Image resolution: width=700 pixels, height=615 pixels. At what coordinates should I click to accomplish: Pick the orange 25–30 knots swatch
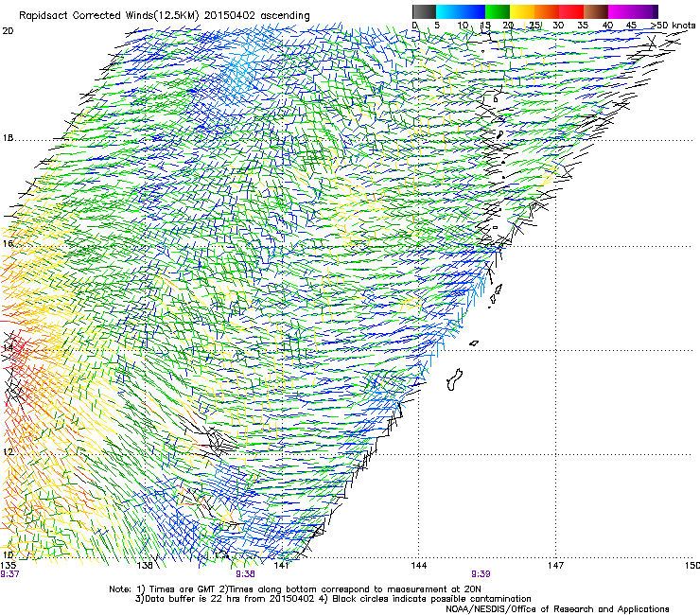[x=547, y=11]
